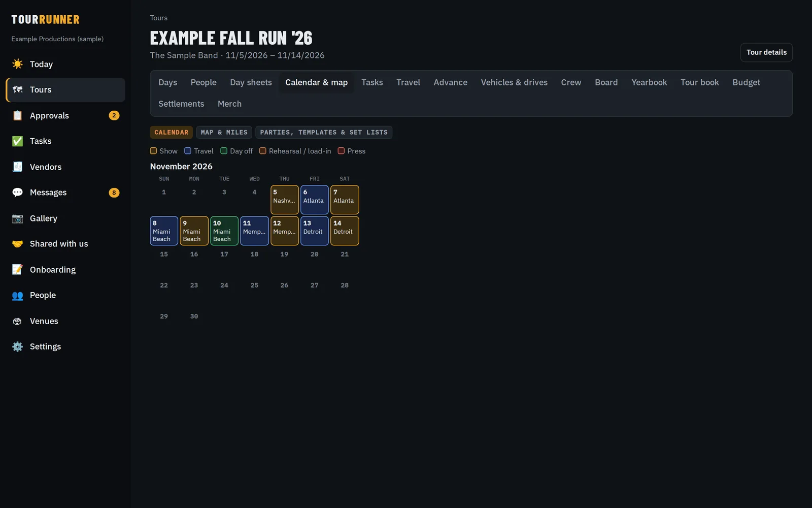
Task: Click the Approvals badge showing 2
Action: 114,115
